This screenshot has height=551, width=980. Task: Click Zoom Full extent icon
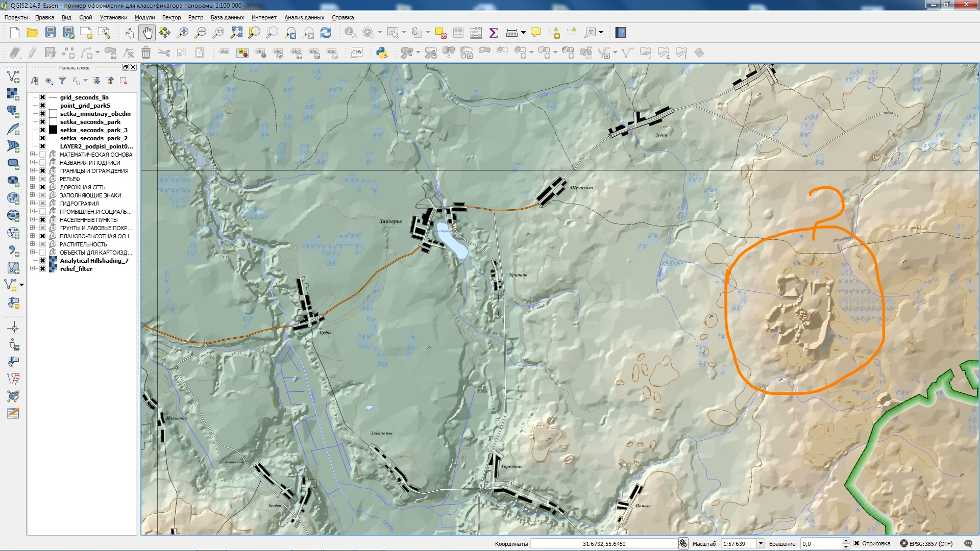point(236,33)
